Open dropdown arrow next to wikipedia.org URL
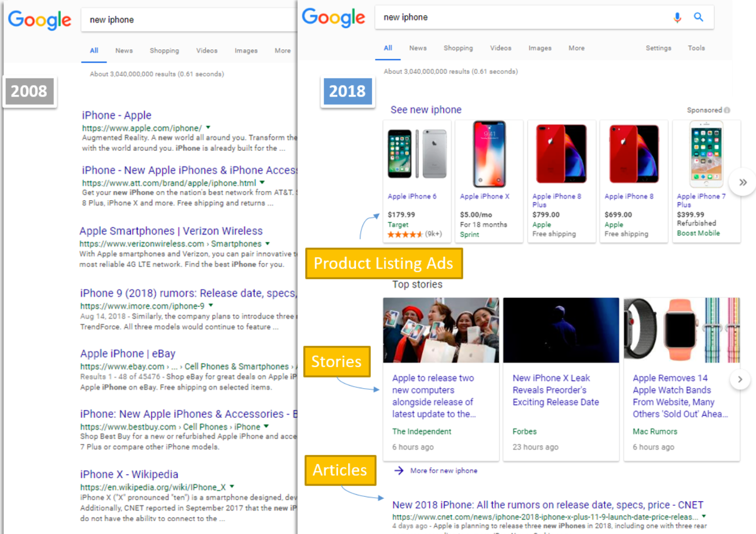This screenshot has height=534, width=756. point(232,486)
